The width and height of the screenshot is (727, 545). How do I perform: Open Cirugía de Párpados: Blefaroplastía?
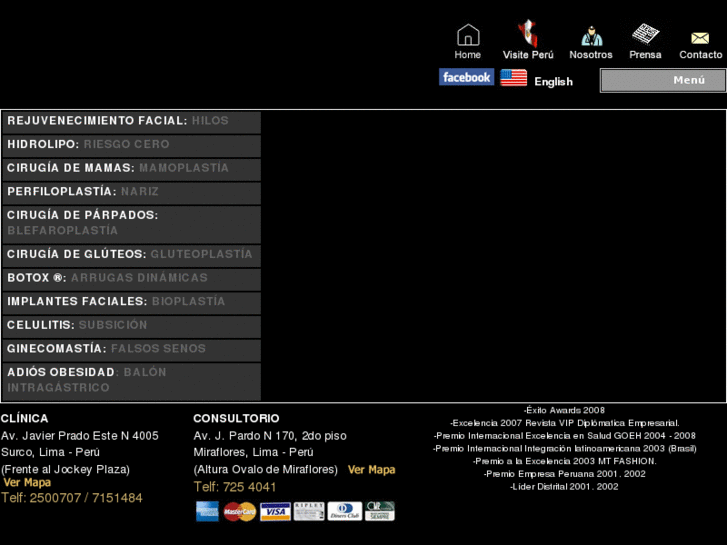tap(132, 224)
